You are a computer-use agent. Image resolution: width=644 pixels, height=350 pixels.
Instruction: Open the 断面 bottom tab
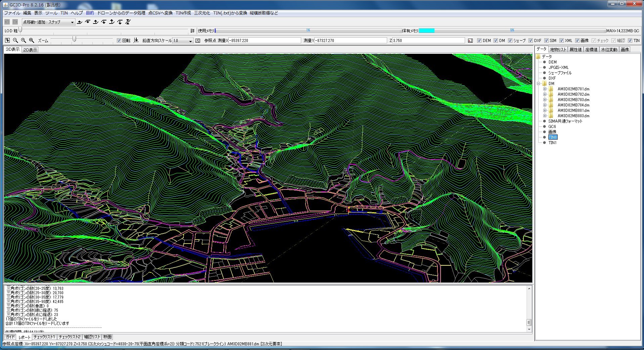coord(107,337)
